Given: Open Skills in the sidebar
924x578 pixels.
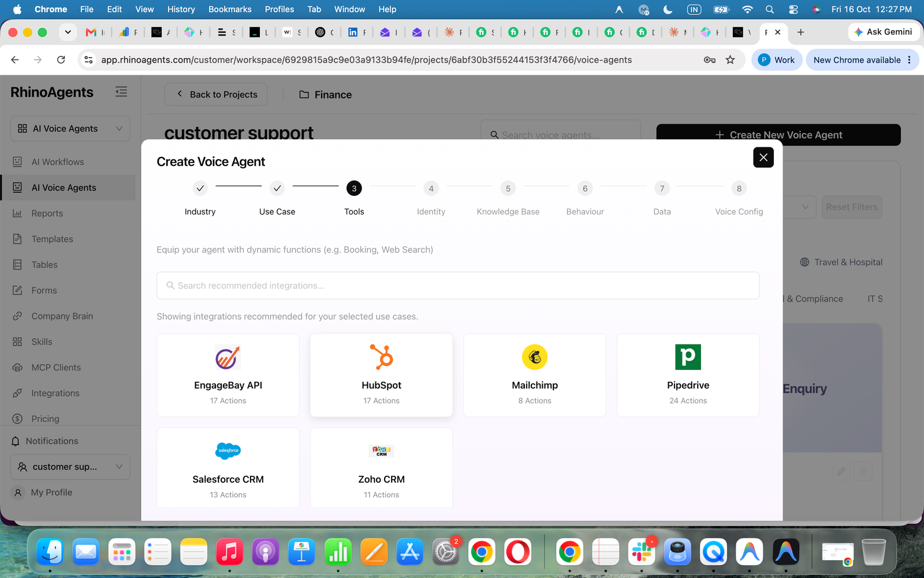Looking at the screenshot, I should (42, 342).
